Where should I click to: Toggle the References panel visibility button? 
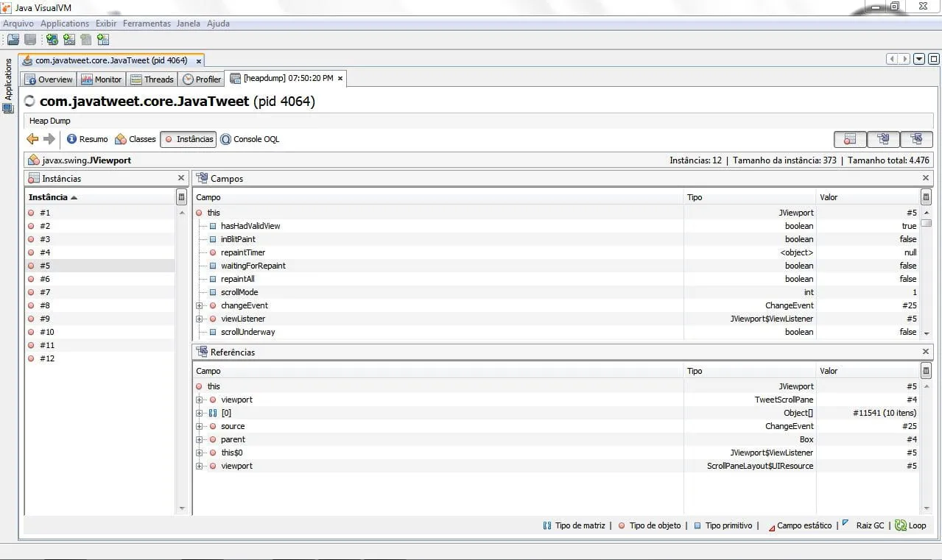[x=916, y=139]
